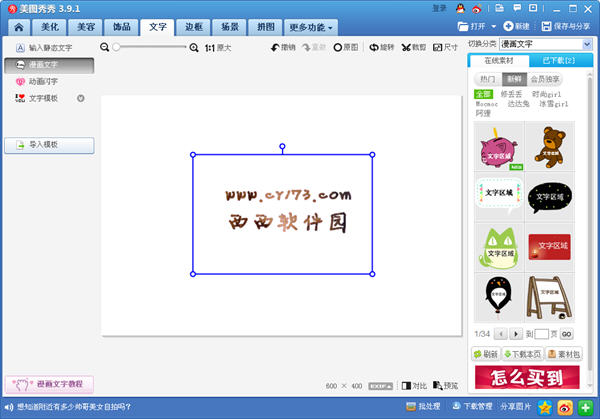600x419 pixels.
Task: View the original image (原图)
Action: coord(346,47)
